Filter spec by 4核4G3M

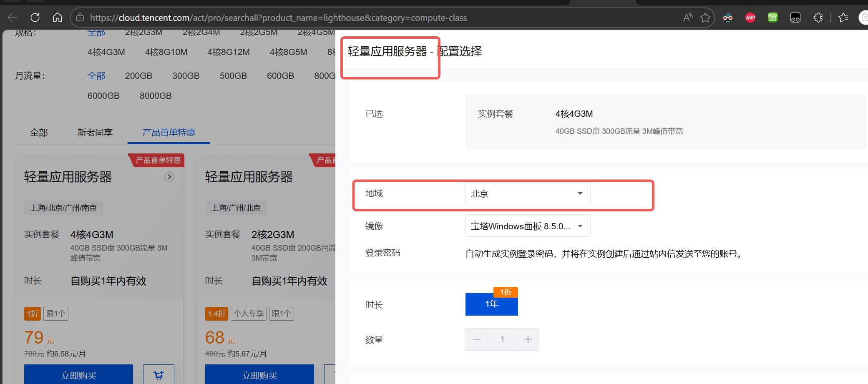click(106, 52)
